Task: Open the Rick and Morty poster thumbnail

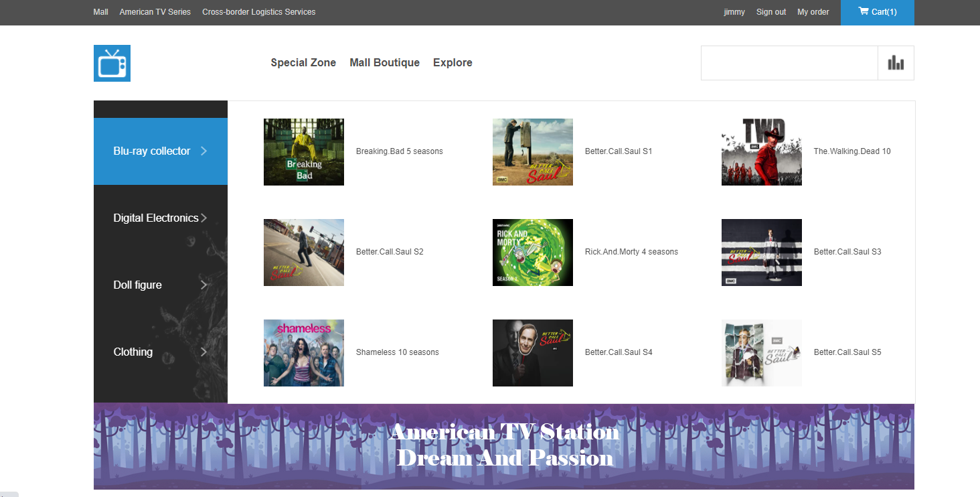Action: (x=533, y=253)
